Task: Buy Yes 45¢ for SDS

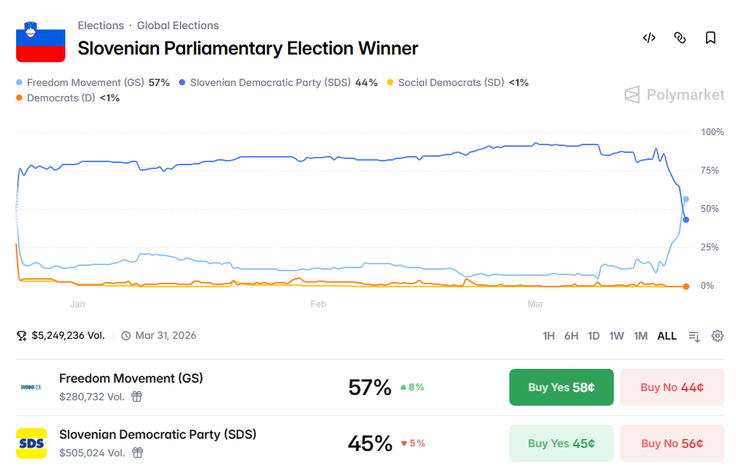Action: tap(561, 443)
